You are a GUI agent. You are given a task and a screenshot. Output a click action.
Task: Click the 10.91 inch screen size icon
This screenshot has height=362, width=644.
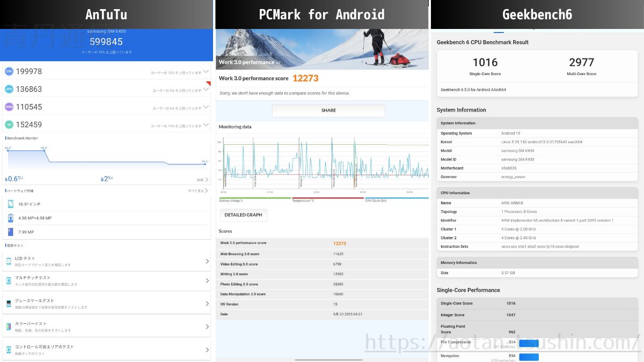pyautogui.click(x=11, y=204)
